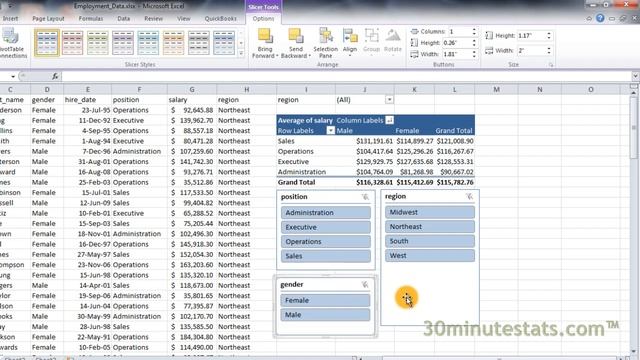Clear filter on position slicer
Image resolution: width=640 pixels, height=360 pixels.
365,197
